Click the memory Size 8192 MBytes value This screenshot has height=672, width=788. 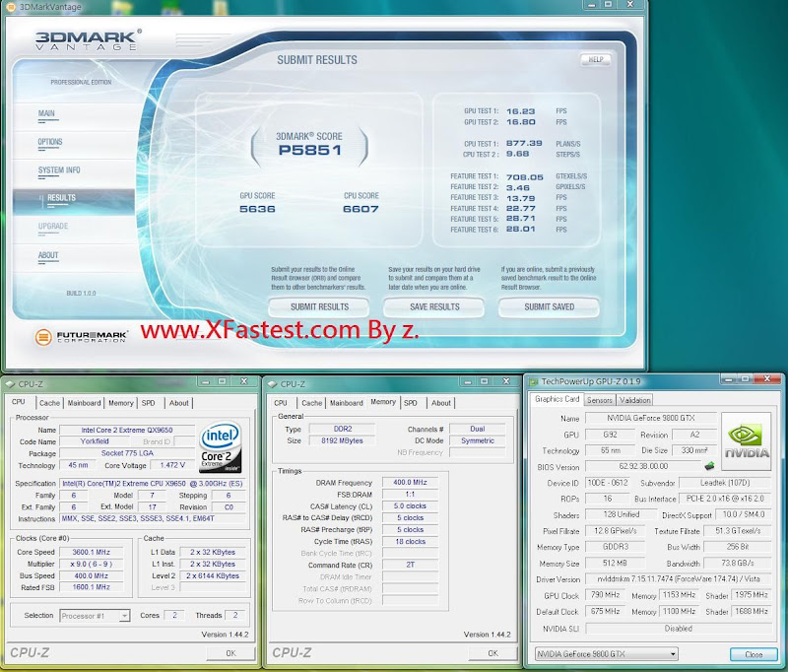tap(342, 440)
